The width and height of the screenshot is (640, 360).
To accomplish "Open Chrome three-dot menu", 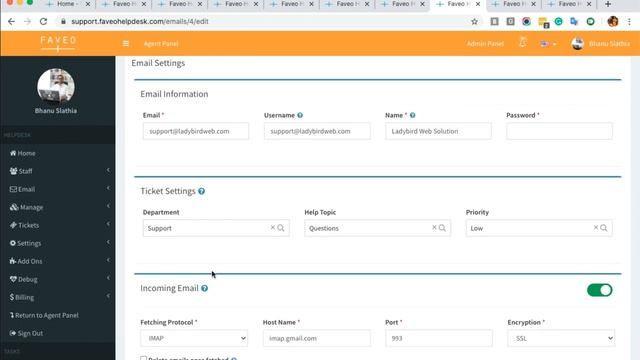I will click(x=629, y=22).
